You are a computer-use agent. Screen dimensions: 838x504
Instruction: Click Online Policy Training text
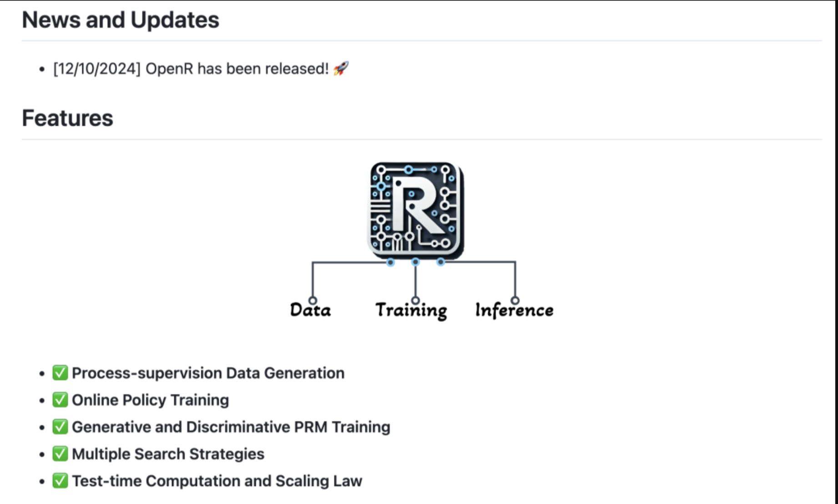pos(151,400)
